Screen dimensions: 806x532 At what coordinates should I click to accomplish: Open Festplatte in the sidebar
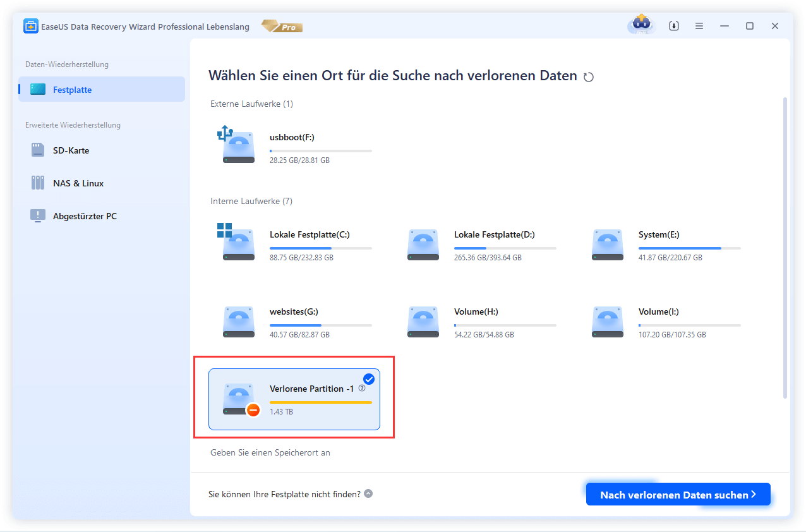click(x=102, y=89)
